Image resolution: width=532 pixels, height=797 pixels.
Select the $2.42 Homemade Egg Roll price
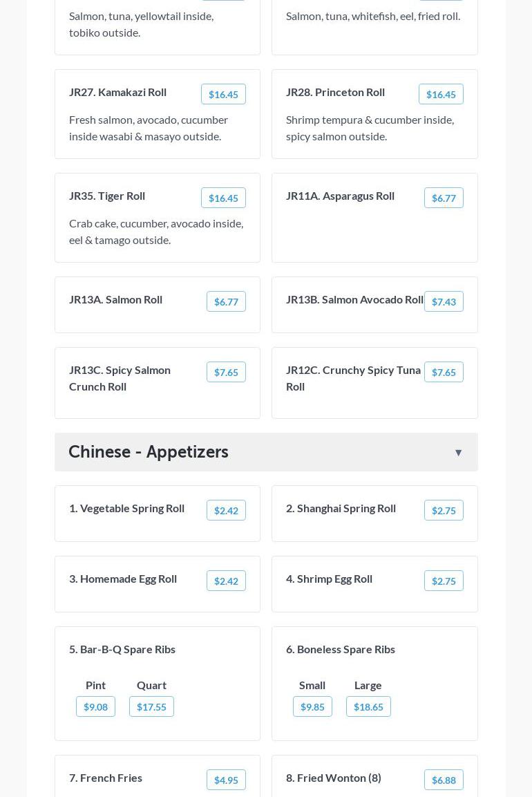(226, 581)
